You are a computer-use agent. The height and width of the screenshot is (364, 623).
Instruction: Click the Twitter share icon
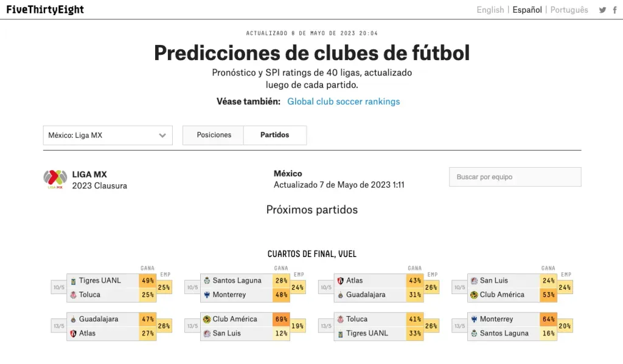602,10
